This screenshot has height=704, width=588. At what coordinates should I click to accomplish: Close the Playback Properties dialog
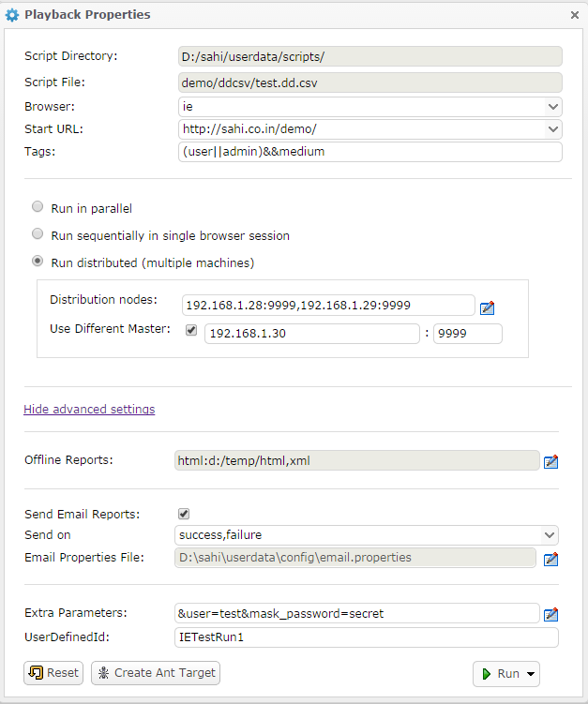tap(574, 15)
